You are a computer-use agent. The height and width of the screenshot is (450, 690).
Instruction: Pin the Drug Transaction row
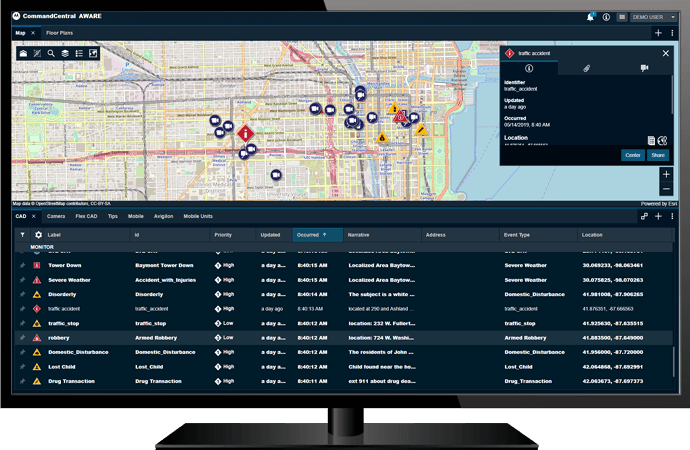pyautogui.click(x=22, y=381)
